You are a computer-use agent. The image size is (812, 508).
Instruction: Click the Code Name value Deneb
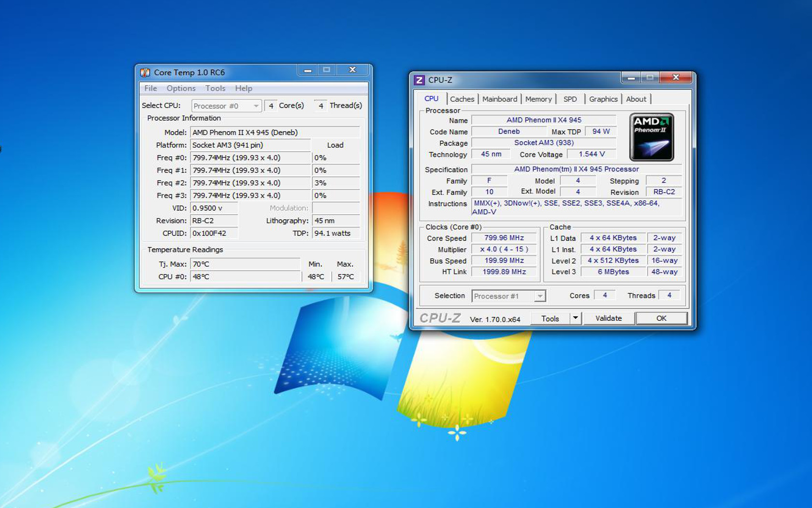point(509,132)
